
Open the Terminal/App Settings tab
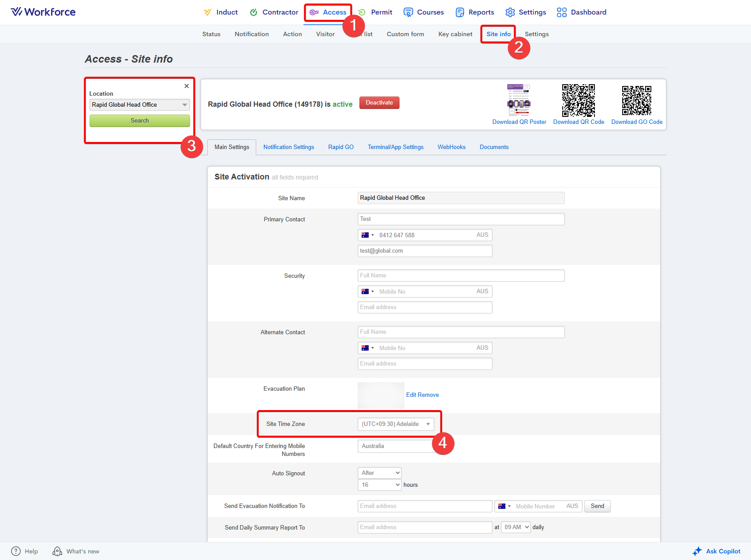point(395,147)
